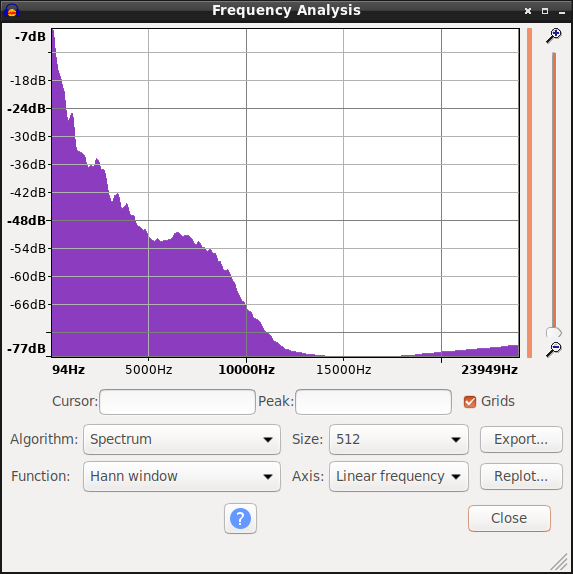The height and width of the screenshot is (574, 573).
Task: Click the 10000Hz frequency axis label
Action: click(246, 370)
